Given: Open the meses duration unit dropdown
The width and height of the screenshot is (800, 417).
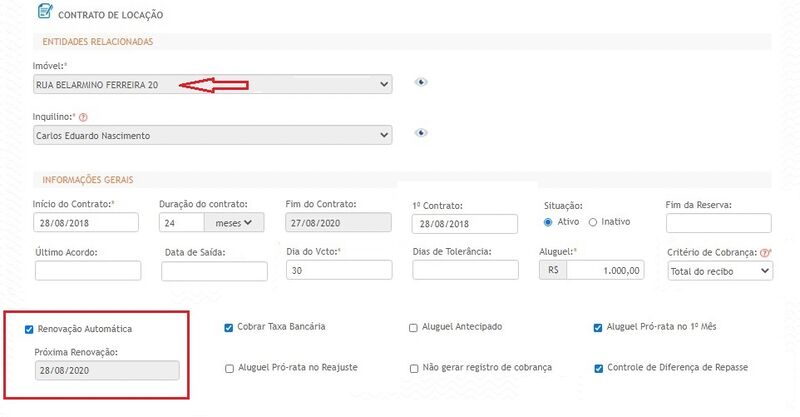Looking at the screenshot, I should click(x=228, y=222).
